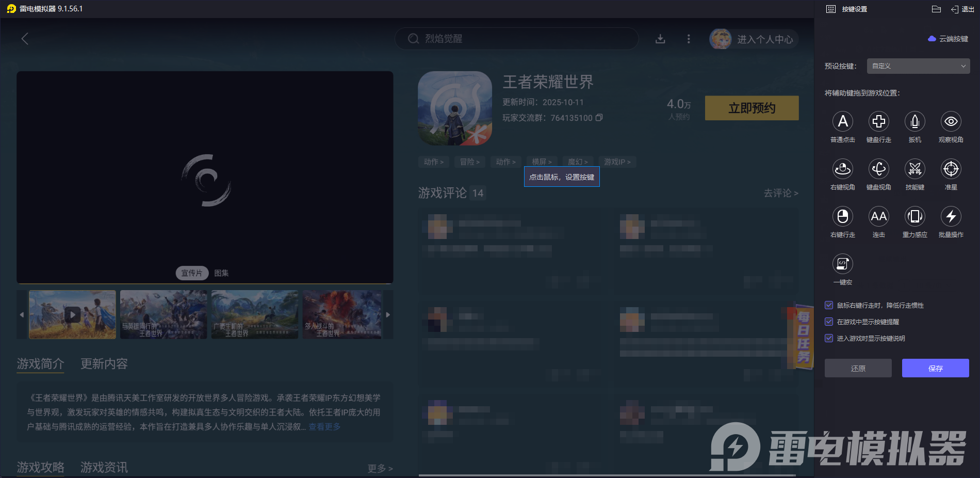Screen dimensions: 980x478
Task: Open the 横屏 tag
Action: click(542, 162)
